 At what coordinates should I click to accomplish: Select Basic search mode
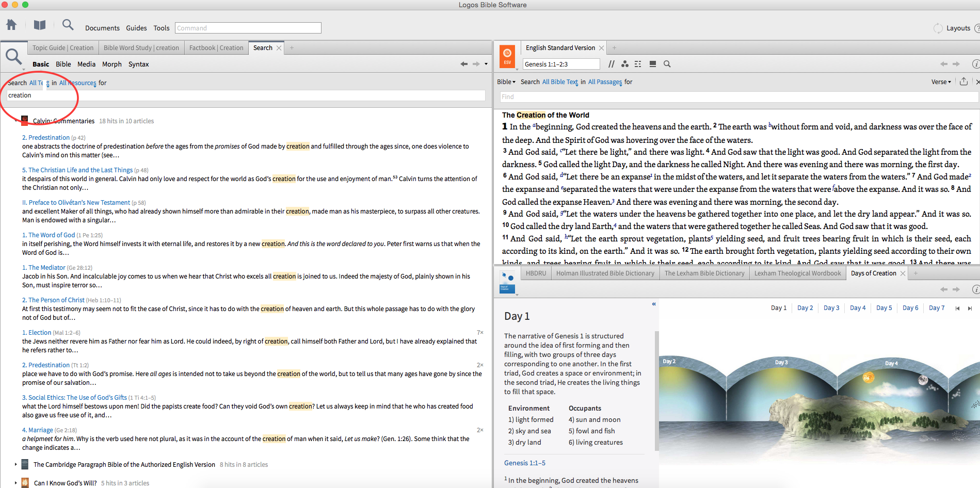(x=41, y=64)
